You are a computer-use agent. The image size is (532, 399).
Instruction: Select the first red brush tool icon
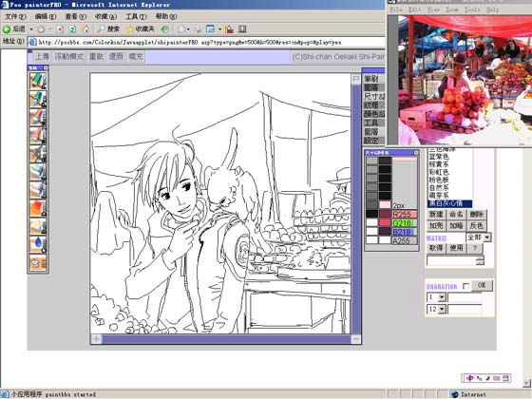click(38, 118)
